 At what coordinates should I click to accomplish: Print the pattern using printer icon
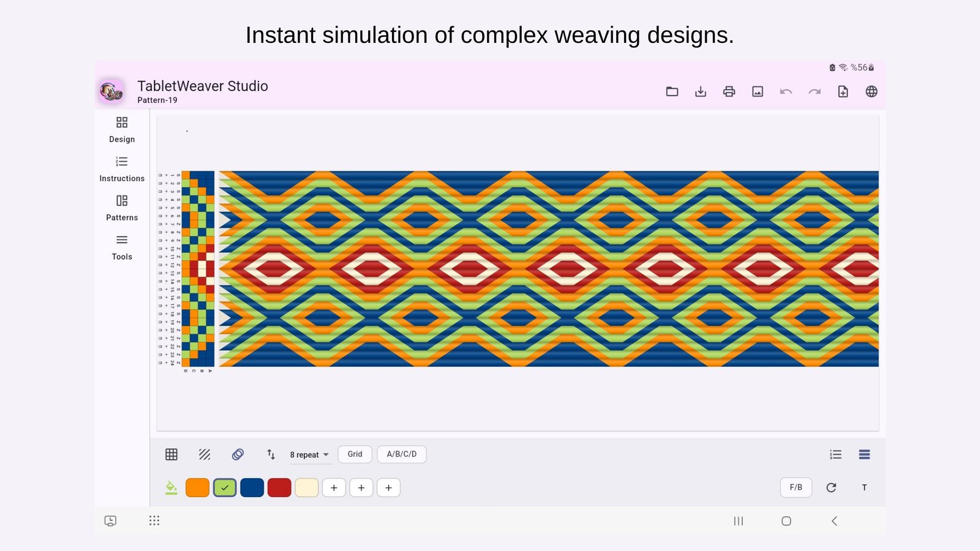pos(729,92)
